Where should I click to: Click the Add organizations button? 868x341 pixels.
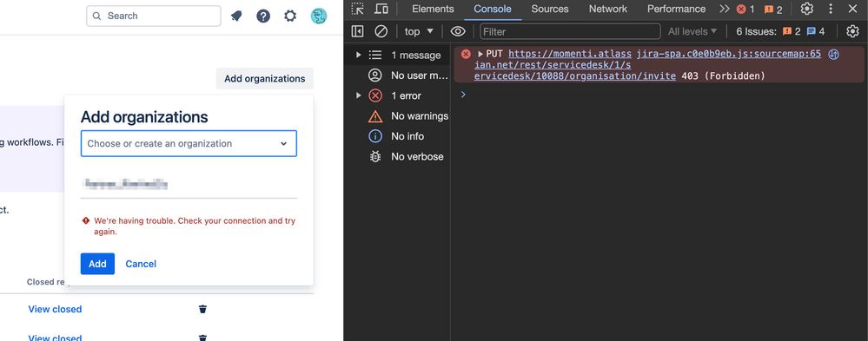click(x=265, y=78)
